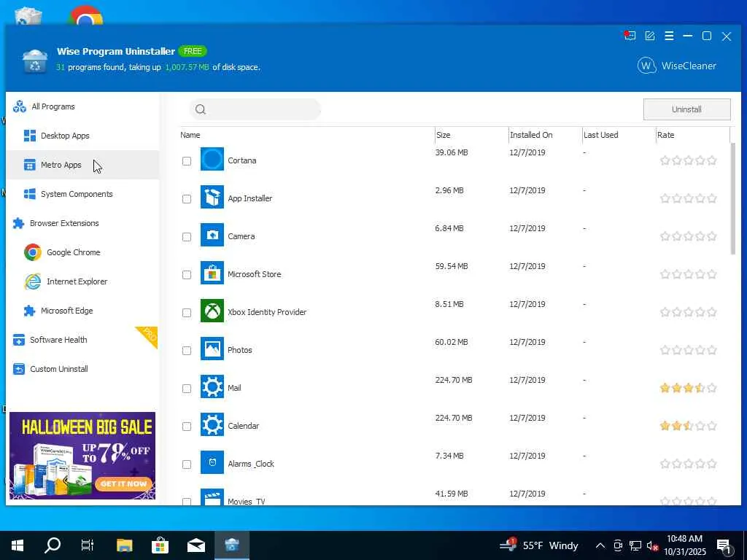Open the feedback message icon in title bar
Image resolution: width=747 pixels, height=560 pixels.
630,36
